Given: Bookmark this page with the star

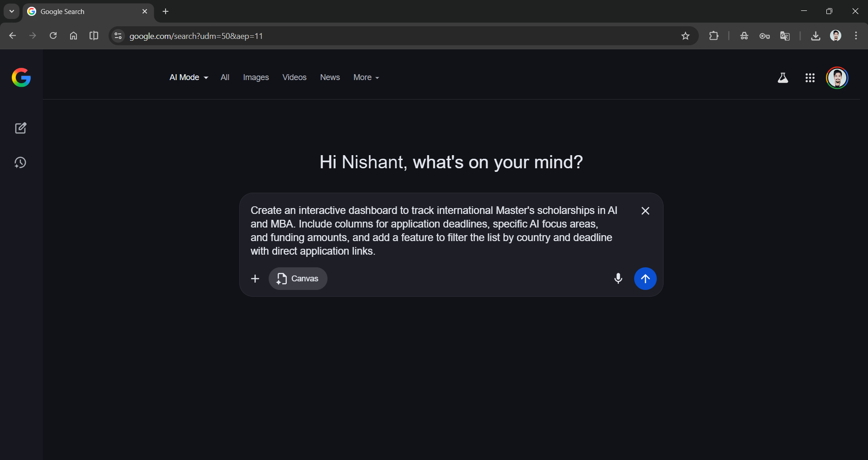Looking at the screenshot, I should click(685, 36).
